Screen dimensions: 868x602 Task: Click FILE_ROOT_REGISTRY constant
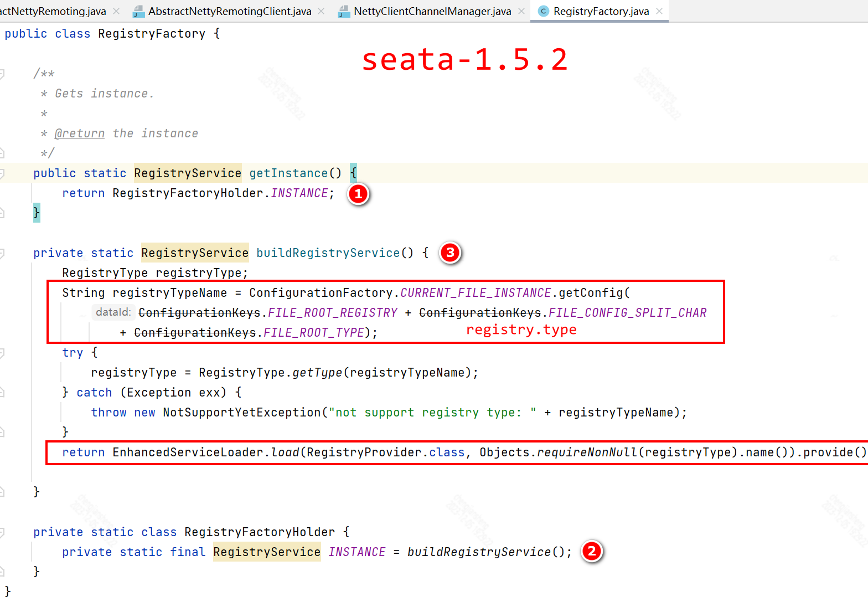tap(333, 313)
